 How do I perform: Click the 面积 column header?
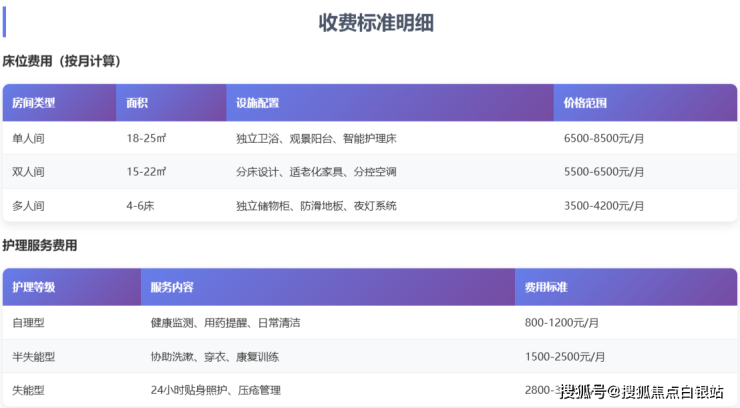(x=137, y=103)
